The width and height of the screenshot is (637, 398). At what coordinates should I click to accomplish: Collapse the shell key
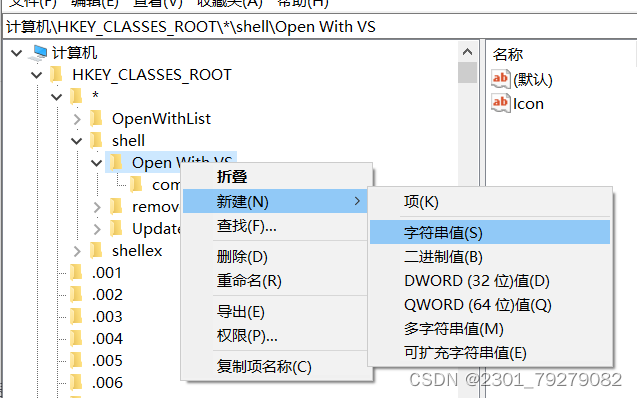(x=76, y=141)
